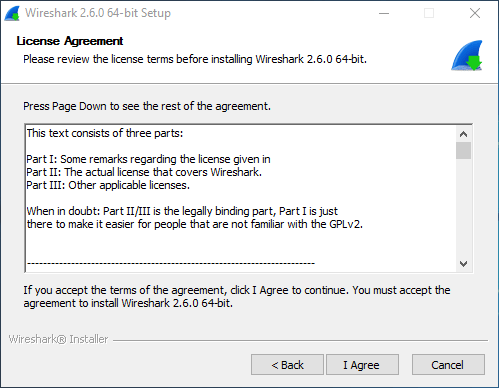This screenshot has width=499, height=388.
Task: Click the dashed separator line in the license text
Action: click(171, 263)
